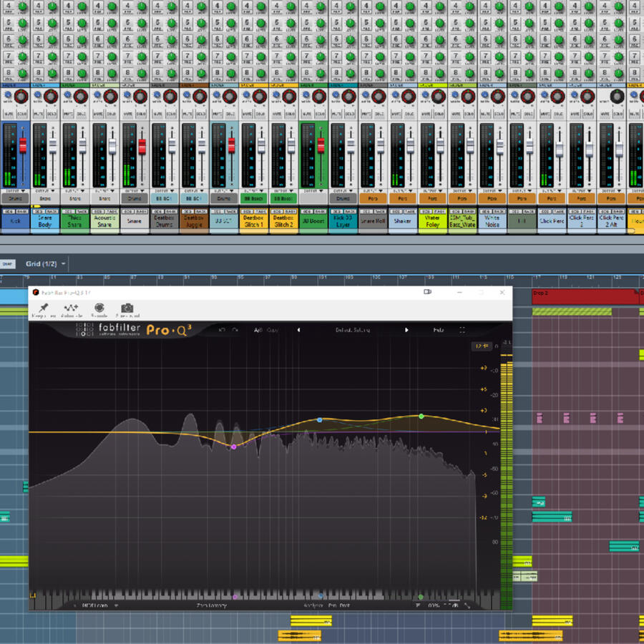Click the Pro-Q 3 undo arrow
Viewport: 644px width, 644px height.
tap(222, 330)
